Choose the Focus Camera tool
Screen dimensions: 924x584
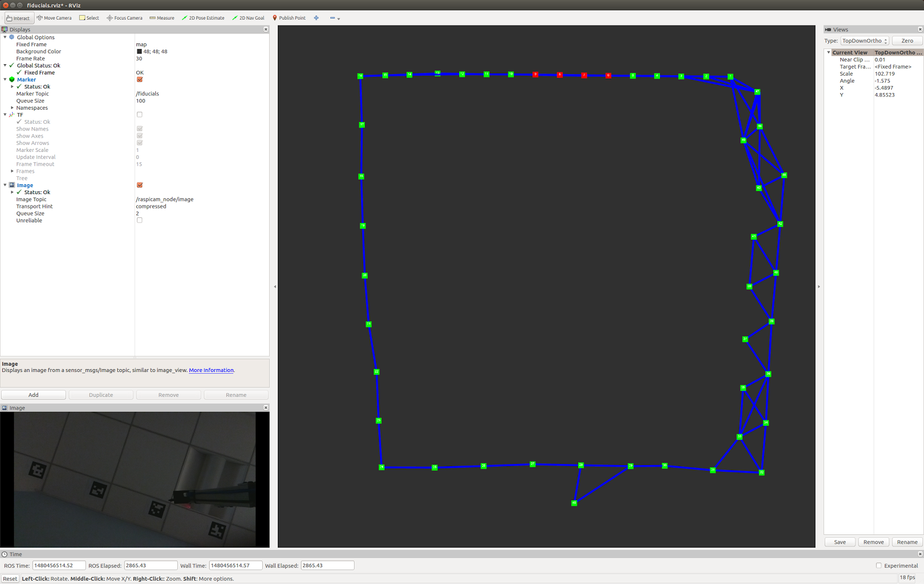(x=124, y=18)
